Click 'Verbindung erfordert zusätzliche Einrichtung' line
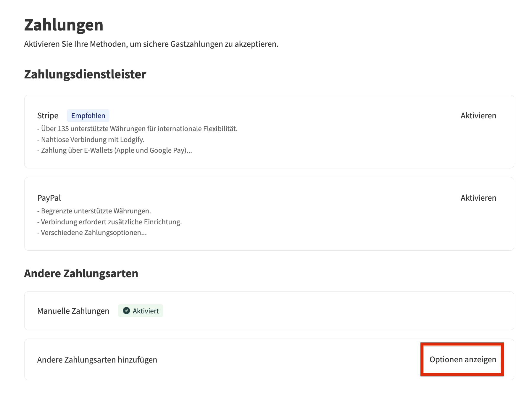The width and height of the screenshot is (532, 396). 109,222
